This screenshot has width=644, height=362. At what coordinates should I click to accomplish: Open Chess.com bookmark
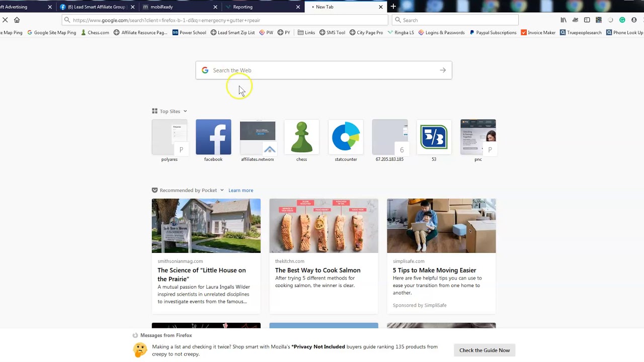coord(95,33)
